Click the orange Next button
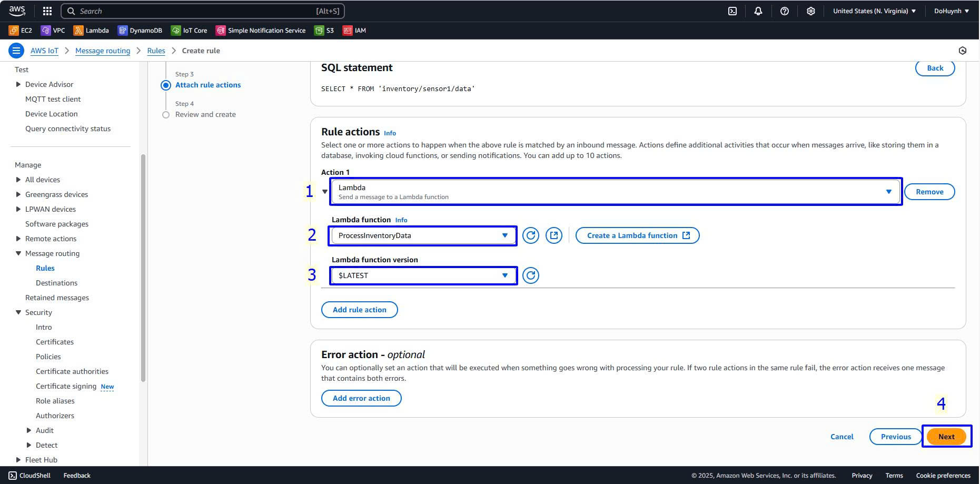Image resolution: width=980 pixels, height=484 pixels. click(946, 437)
